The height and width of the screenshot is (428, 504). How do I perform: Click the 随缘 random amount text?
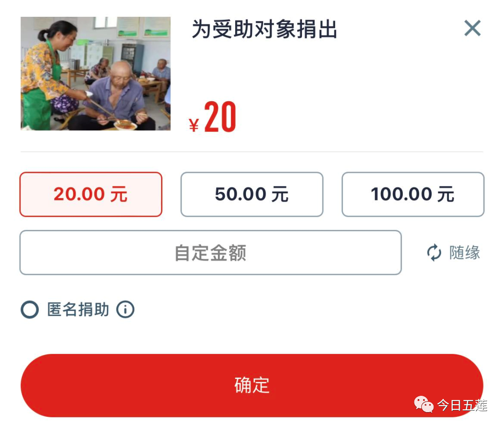pyautogui.click(x=464, y=253)
